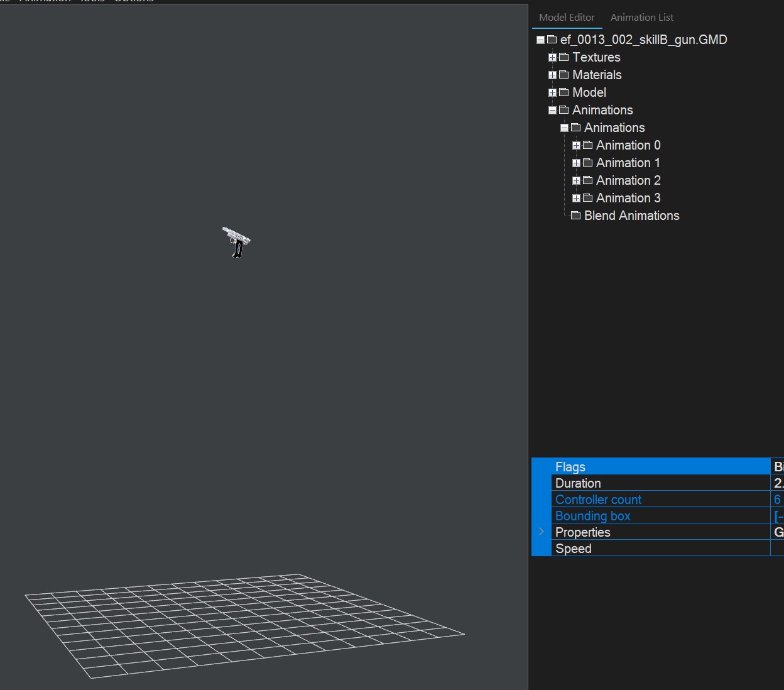
Task: Click the nested Animations folder icon
Action: click(x=575, y=128)
